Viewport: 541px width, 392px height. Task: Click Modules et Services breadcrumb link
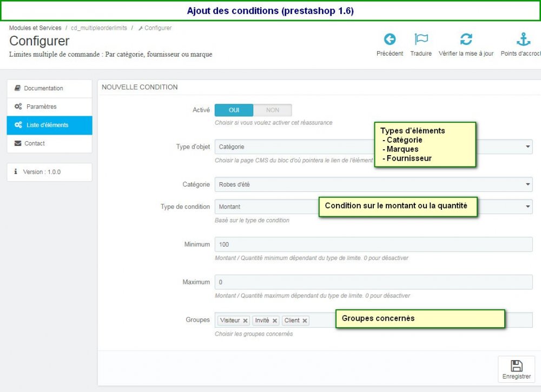tap(35, 28)
